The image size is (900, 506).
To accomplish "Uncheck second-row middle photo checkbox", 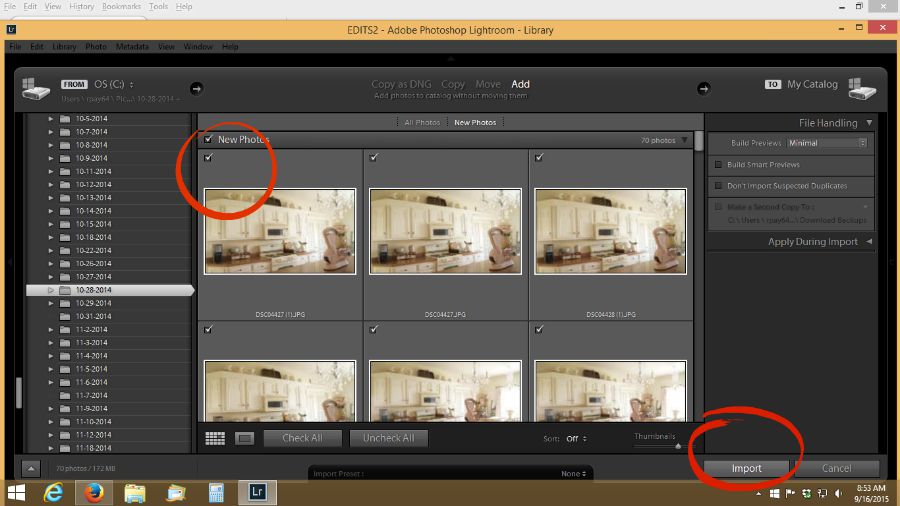I will (374, 329).
